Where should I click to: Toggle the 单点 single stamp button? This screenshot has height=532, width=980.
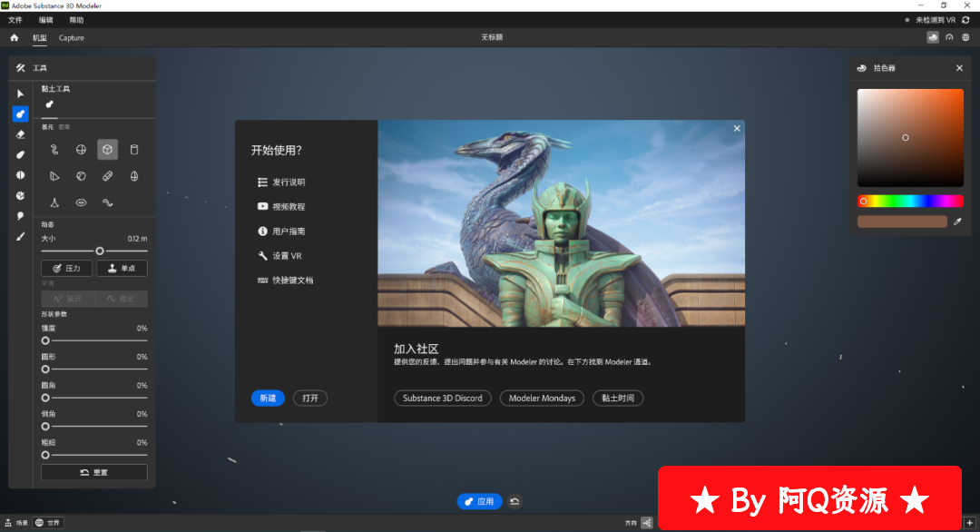point(122,268)
